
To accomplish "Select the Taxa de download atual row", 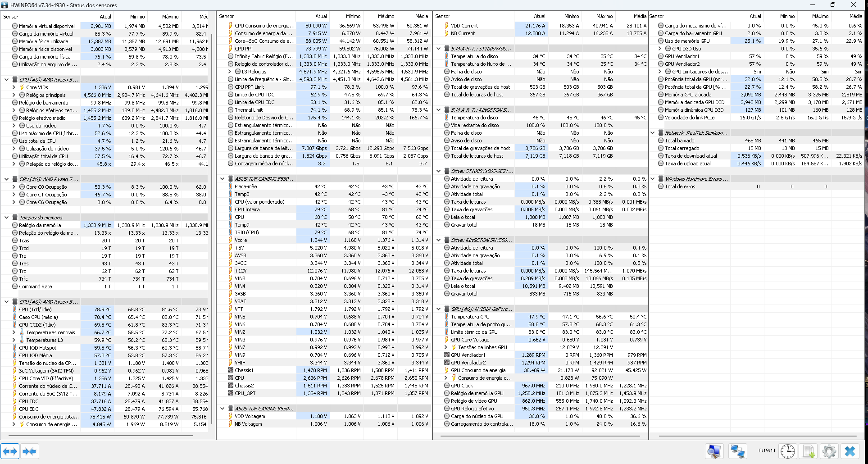I will click(757, 156).
